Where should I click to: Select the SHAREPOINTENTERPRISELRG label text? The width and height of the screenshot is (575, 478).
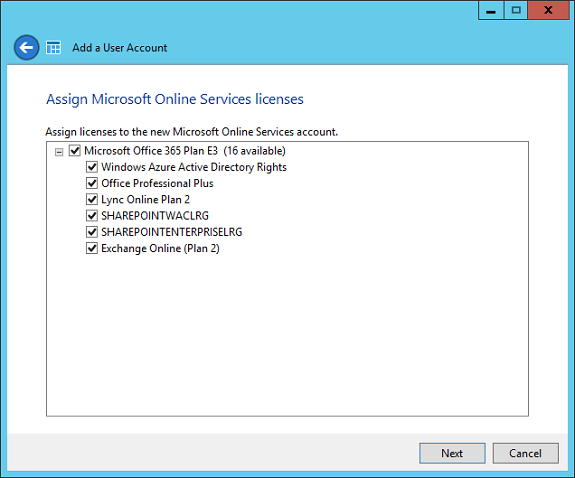click(x=172, y=232)
